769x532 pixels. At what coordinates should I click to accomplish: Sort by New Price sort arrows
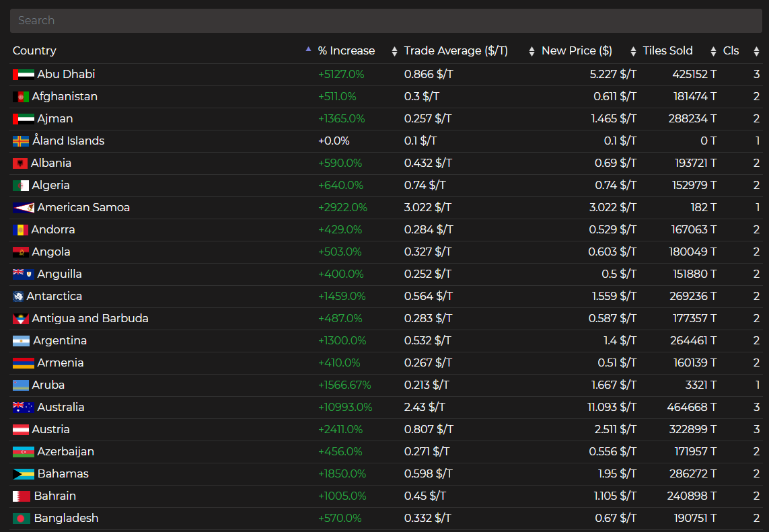point(633,51)
